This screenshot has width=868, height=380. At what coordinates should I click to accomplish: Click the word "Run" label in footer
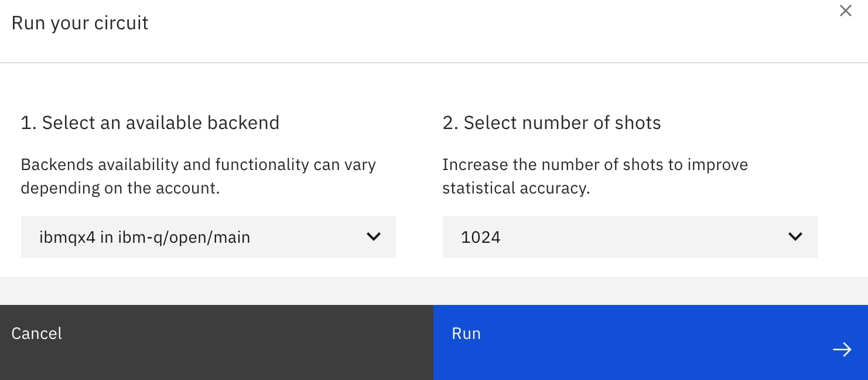point(466,333)
